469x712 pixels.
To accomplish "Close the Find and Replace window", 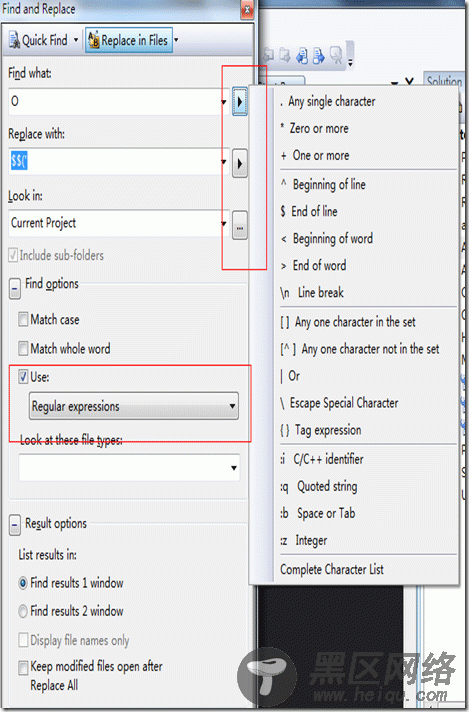I will coord(247,9).
